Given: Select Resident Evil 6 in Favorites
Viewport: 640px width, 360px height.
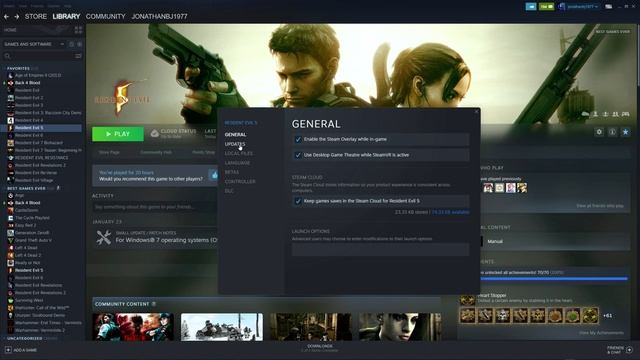Looking at the screenshot, I should coord(29,135).
